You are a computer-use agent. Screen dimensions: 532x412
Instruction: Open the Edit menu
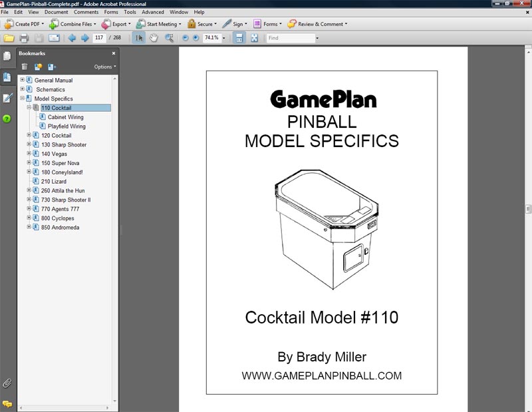click(x=19, y=12)
